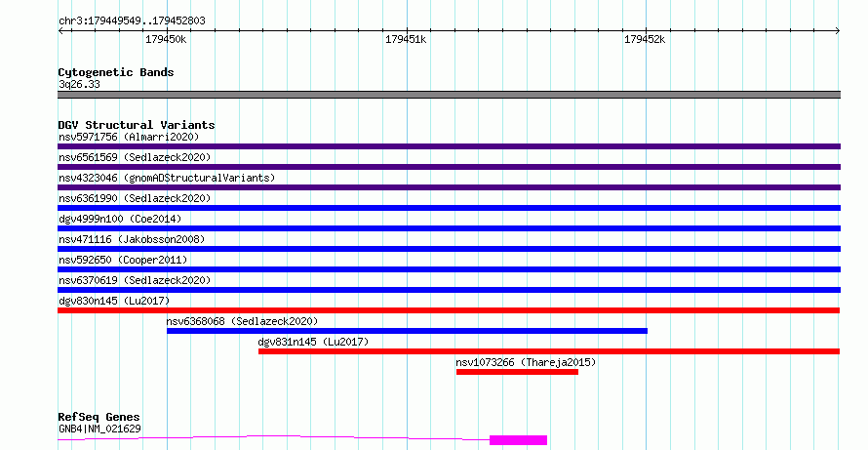Screen dimensions: 868x450
Task: Select nsv6561569 (Sedlazeck2020) variant label
Action: pos(135,157)
